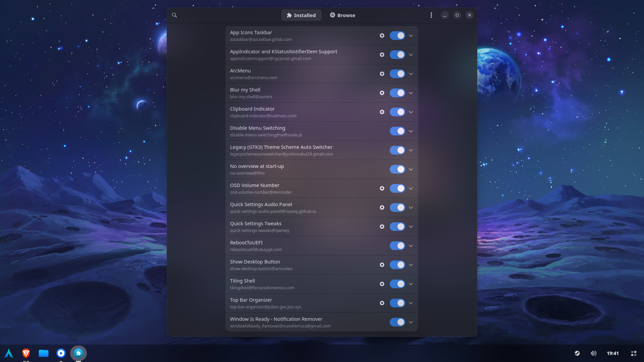Launch Brave browser from taskbar
This screenshot has height=362, width=644.
[26, 353]
